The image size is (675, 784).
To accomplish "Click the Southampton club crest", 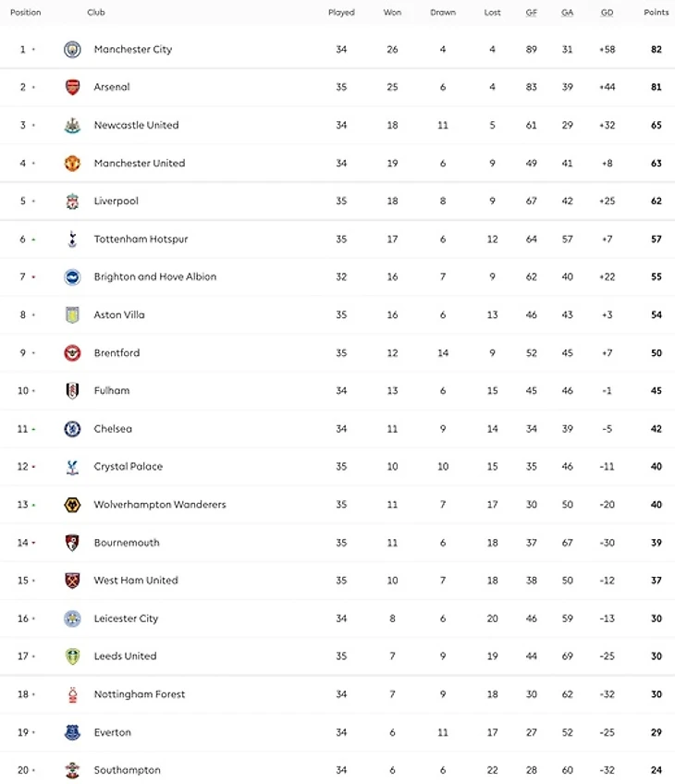I will tap(72, 770).
